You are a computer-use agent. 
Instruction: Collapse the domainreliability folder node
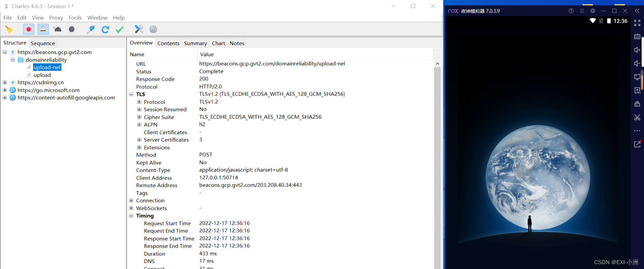13,60
